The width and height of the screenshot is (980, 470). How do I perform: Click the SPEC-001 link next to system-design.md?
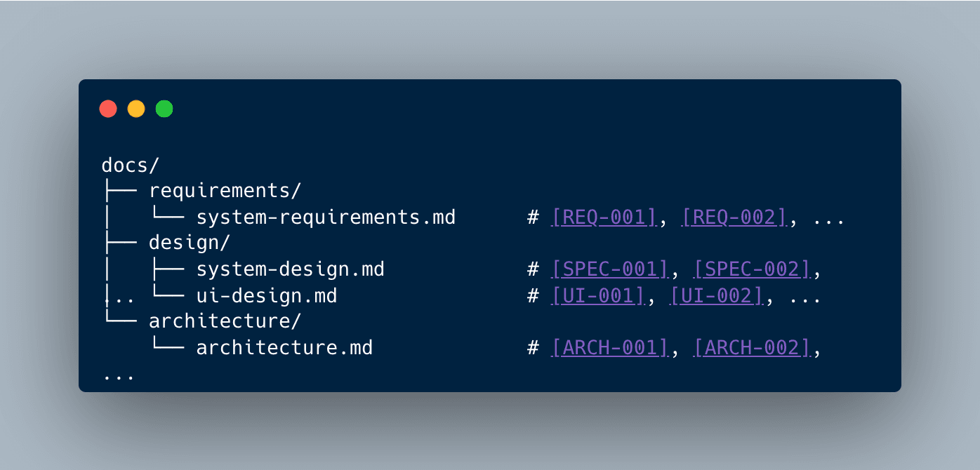point(608,269)
